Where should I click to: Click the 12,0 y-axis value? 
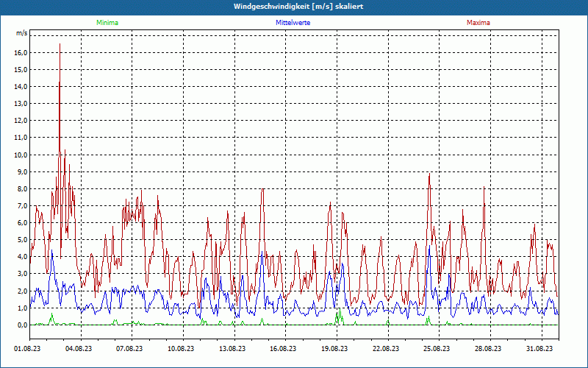pos(21,121)
